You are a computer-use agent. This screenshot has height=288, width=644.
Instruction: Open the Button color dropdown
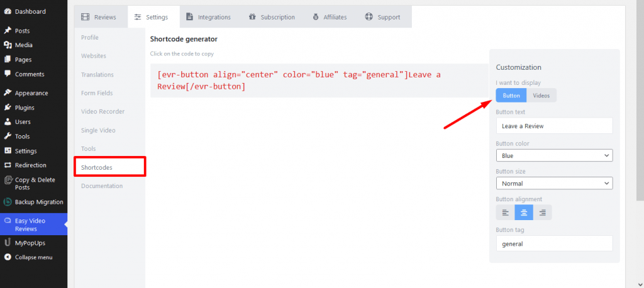click(x=554, y=156)
